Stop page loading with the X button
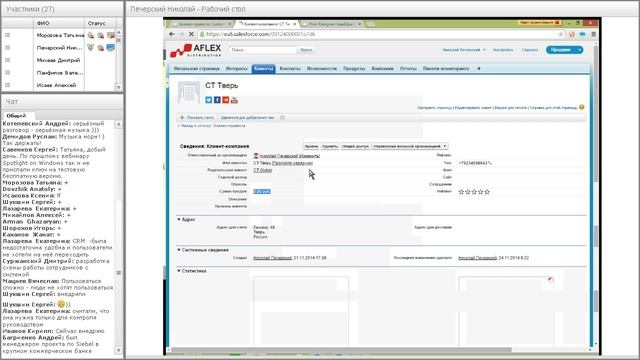Viewport: 640px width, 360px height. coord(191,34)
